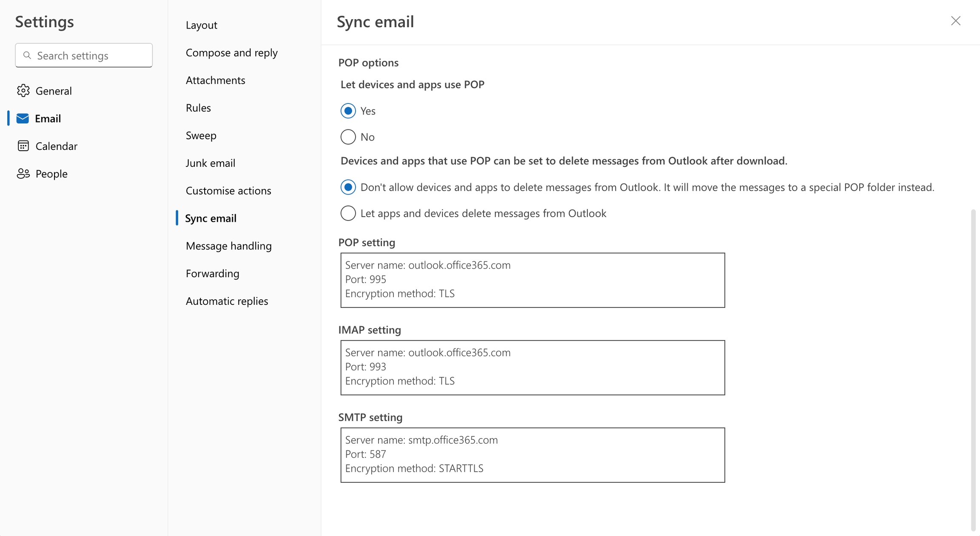Image resolution: width=980 pixels, height=536 pixels.
Task: Click the General gear icon
Action: (x=23, y=91)
